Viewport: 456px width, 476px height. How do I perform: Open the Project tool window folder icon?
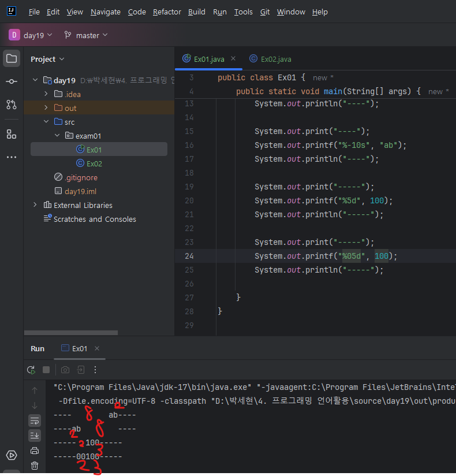[12, 58]
